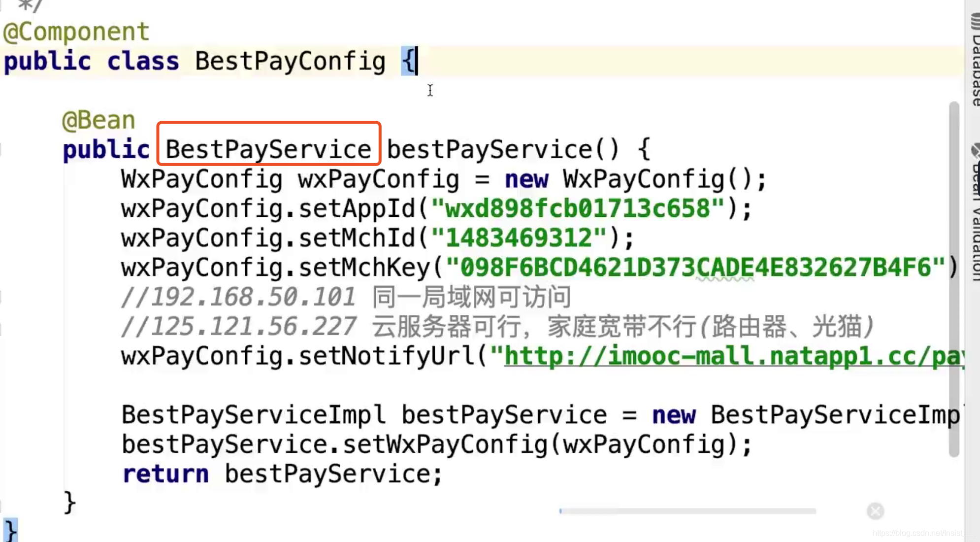Click the comment line with 192.168.50.101
The height and width of the screenshot is (542, 980).
click(346, 297)
